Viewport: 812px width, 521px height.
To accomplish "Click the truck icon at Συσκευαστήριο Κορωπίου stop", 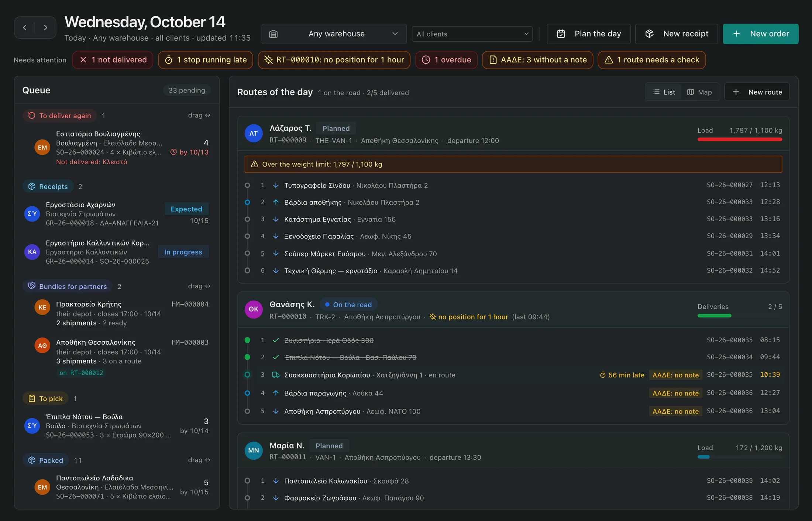I will 276,375.
